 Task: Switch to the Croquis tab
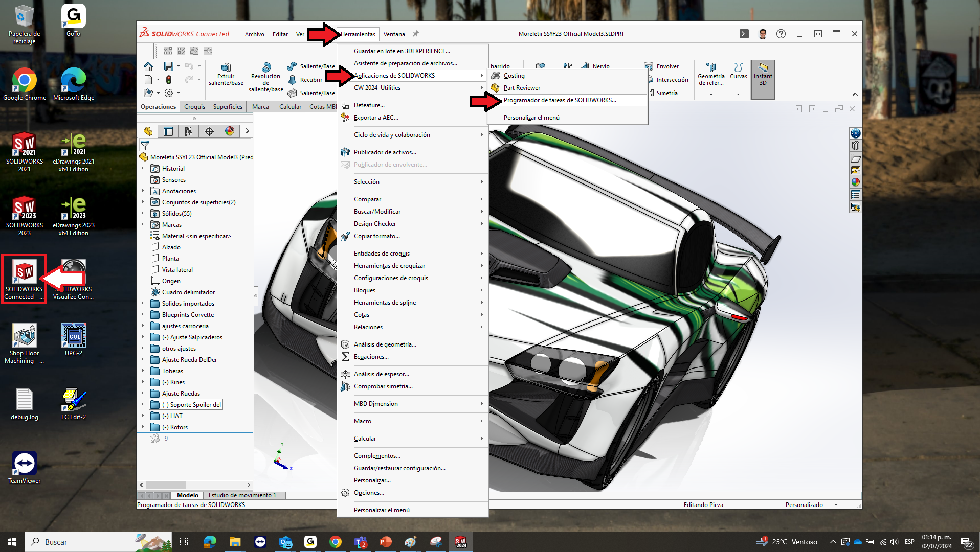tap(194, 107)
